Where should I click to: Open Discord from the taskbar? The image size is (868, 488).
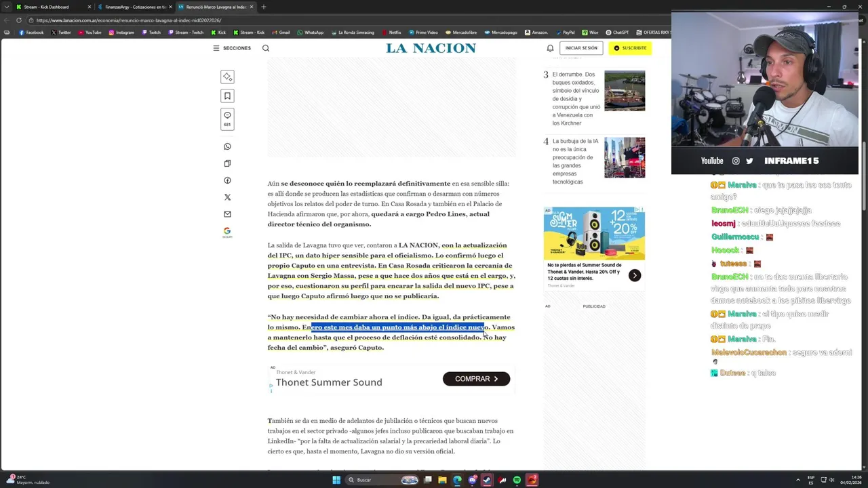tap(472, 480)
